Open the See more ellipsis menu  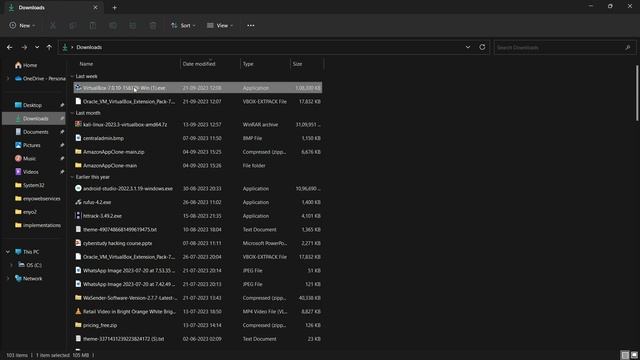click(x=251, y=26)
